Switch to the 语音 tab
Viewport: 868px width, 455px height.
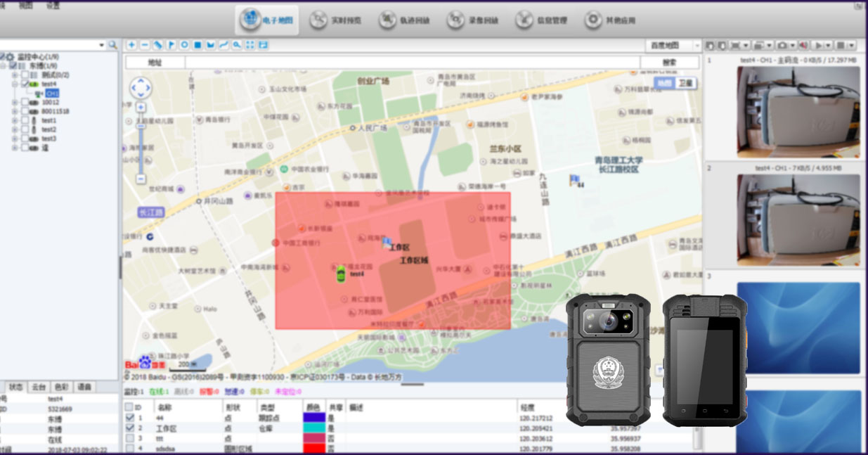point(84,387)
